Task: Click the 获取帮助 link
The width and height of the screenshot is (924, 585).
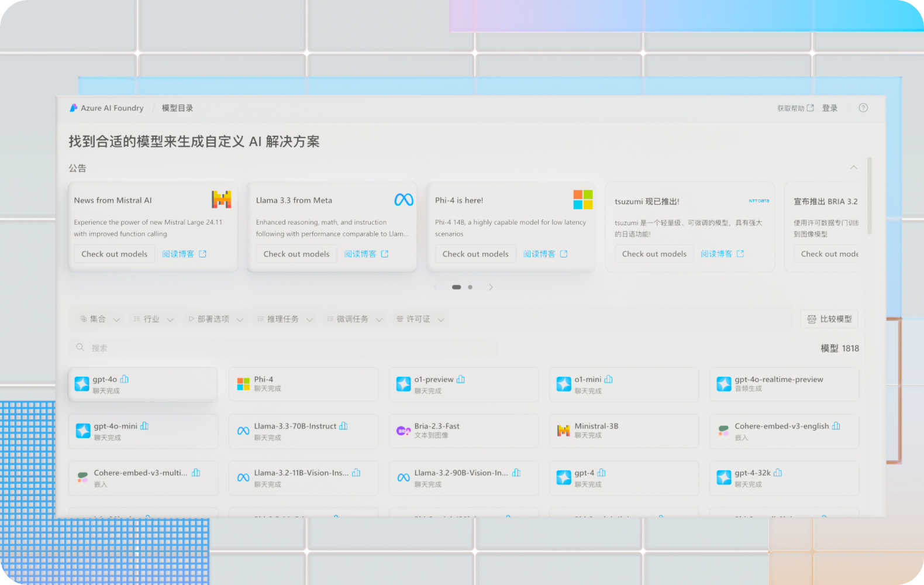Action: tap(795, 108)
